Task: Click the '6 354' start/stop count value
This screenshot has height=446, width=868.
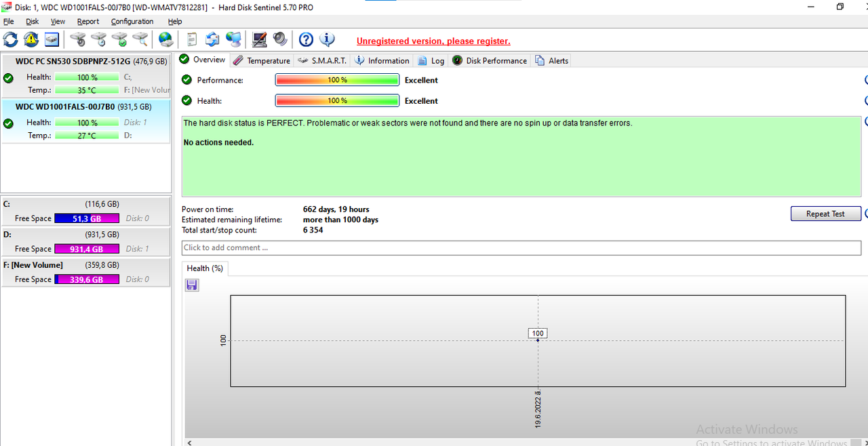Action: 313,230
